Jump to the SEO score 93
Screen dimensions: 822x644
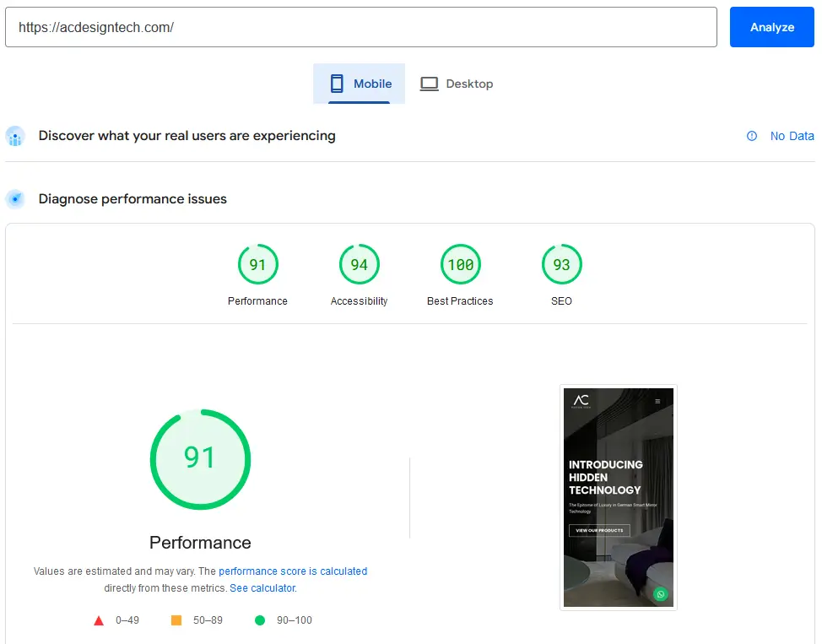point(561,265)
